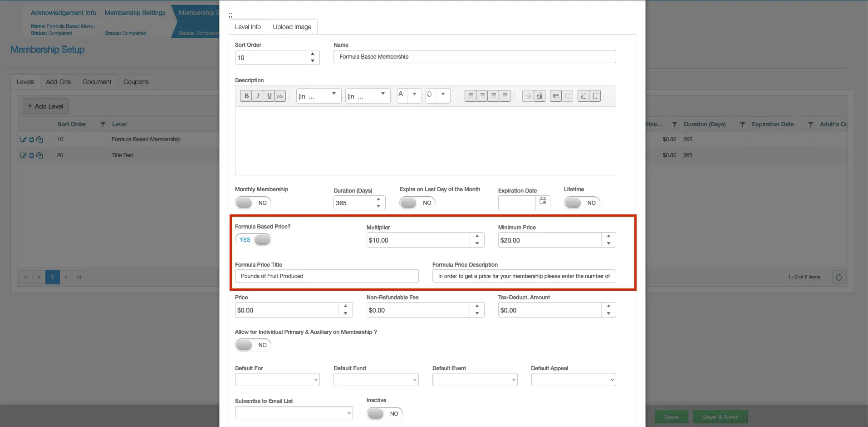This screenshot has width=868, height=427.
Task: Copy the Formula Based Membership row
Action: 39,139
